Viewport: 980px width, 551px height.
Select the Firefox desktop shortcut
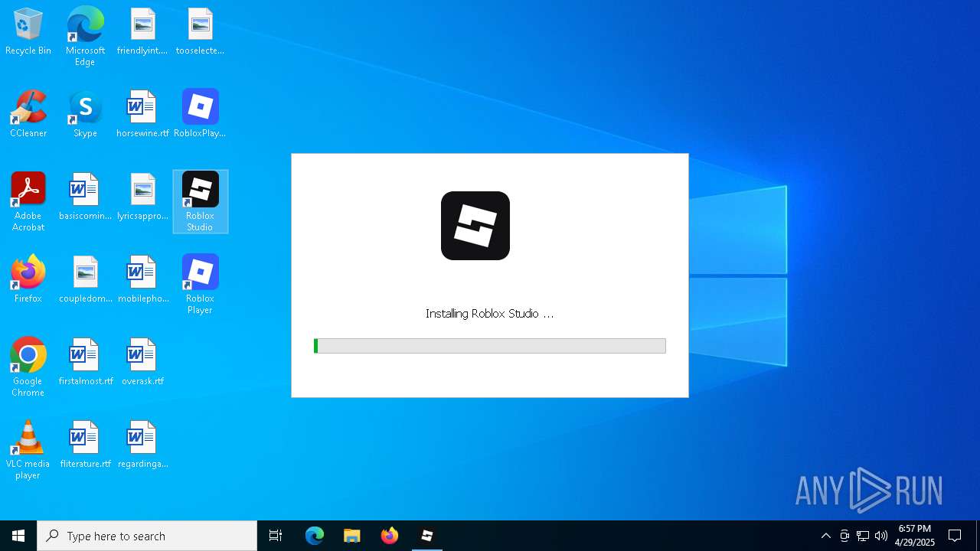click(x=28, y=279)
